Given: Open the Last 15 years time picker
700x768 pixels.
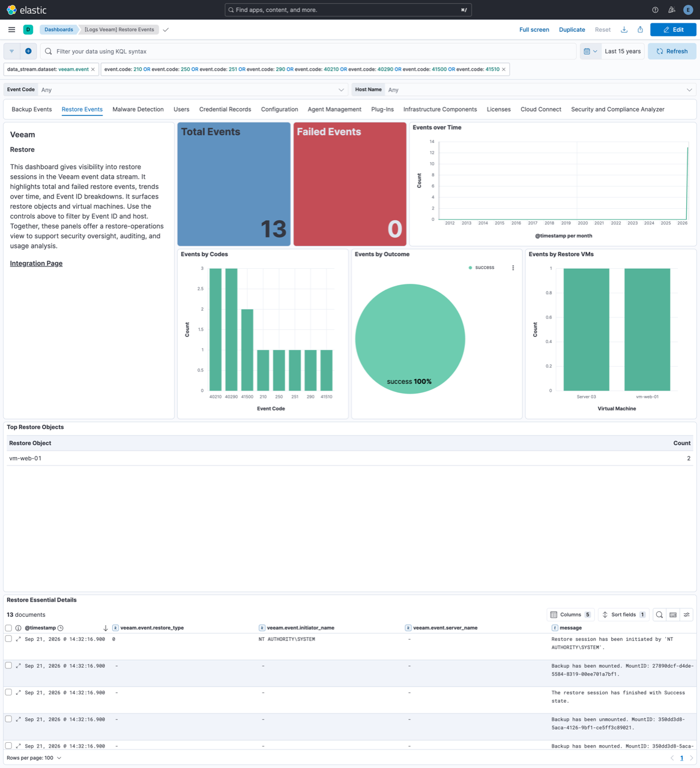Looking at the screenshot, I should (x=623, y=51).
